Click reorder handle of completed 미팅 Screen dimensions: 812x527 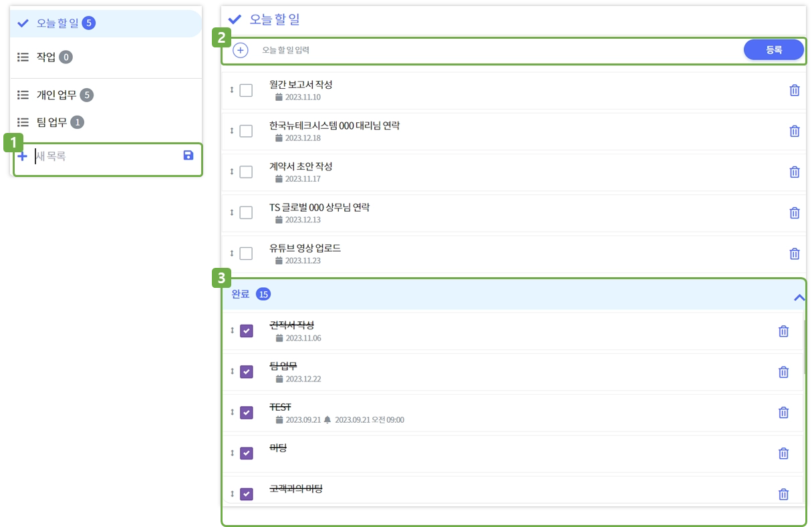[232, 453]
